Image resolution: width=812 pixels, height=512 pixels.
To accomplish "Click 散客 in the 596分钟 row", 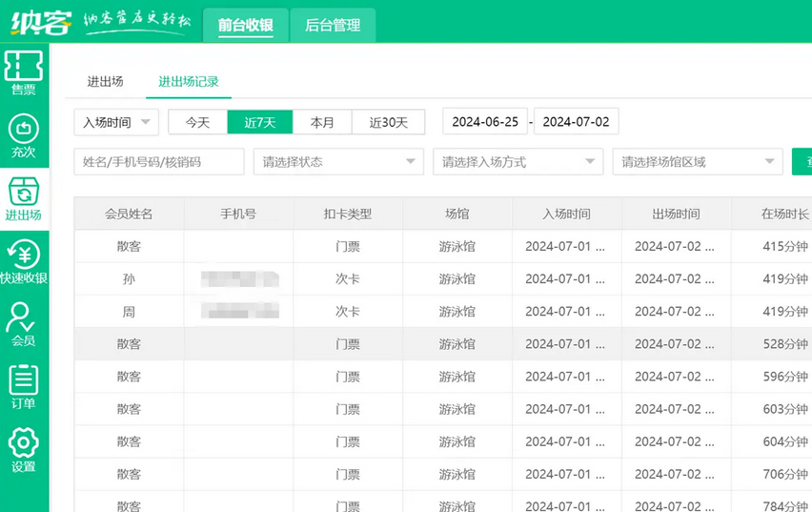I will coord(129,377).
